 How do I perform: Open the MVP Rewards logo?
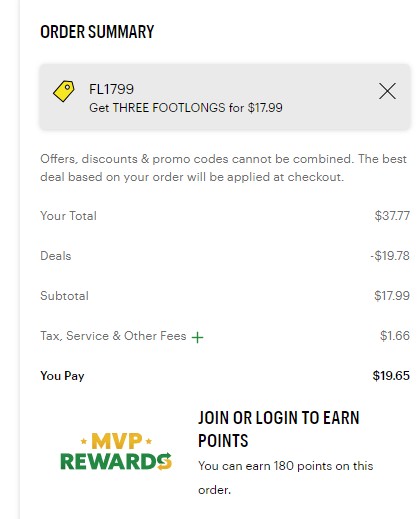pos(116,451)
